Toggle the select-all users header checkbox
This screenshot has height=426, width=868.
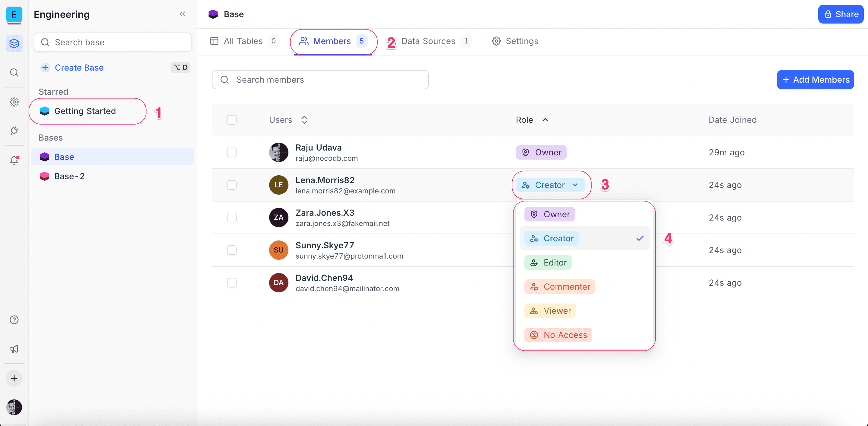point(231,120)
